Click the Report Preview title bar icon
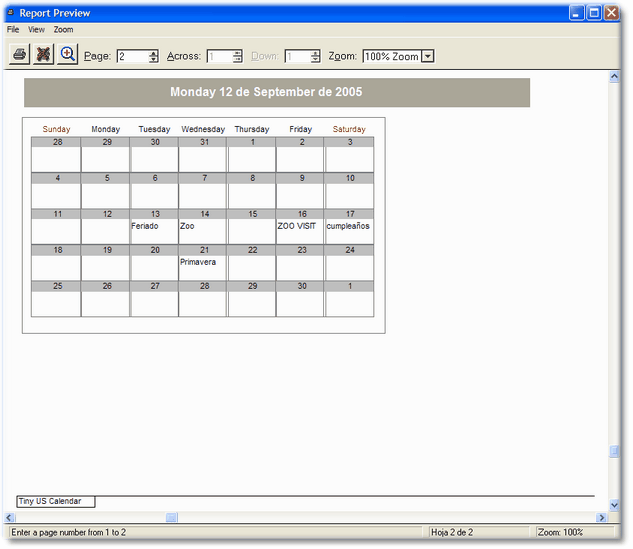The image size is (633, 549). pos(11,13)
